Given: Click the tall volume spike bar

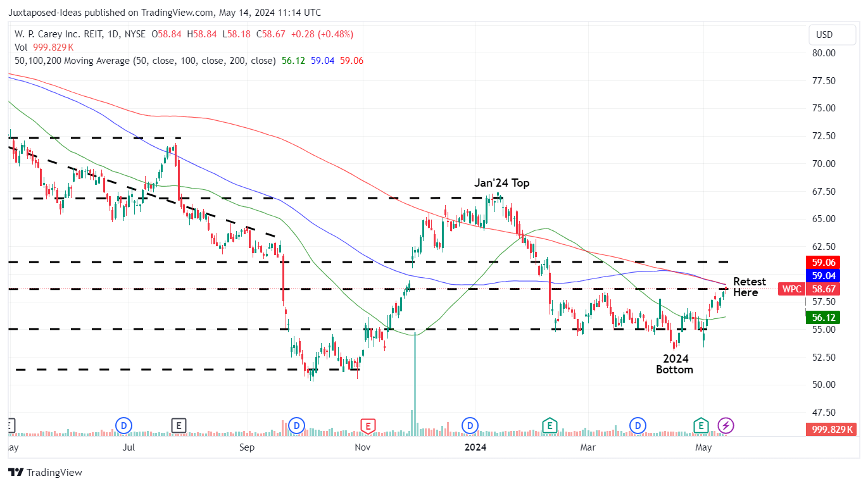Looking at the screenshot, I should pos(415,384).
